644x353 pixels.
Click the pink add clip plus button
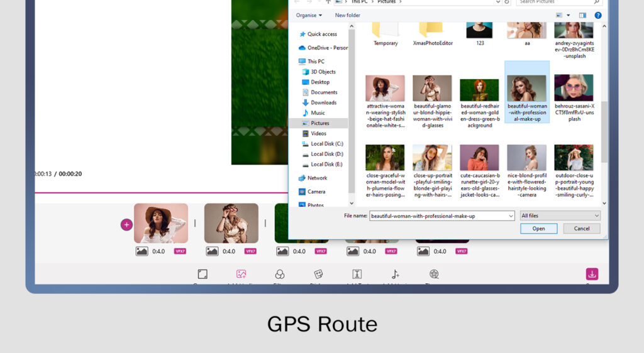point(126,224)
